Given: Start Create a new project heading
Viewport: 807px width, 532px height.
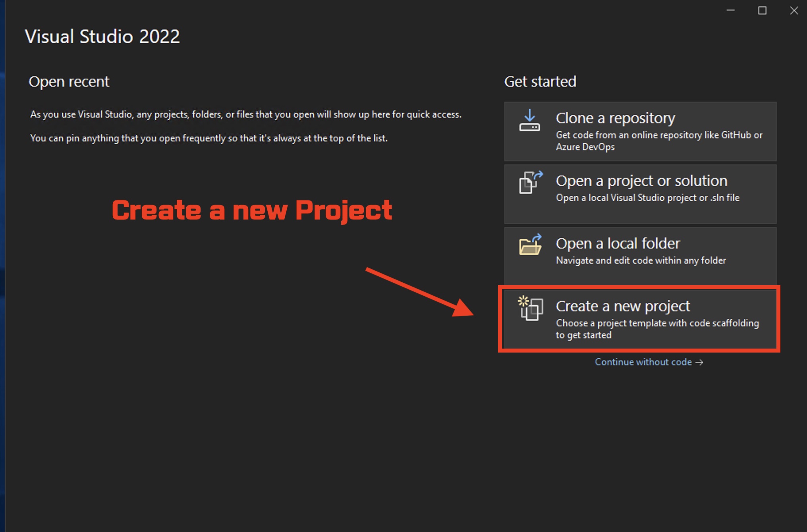Looking at the screenshot, I should tap(623, 306).
